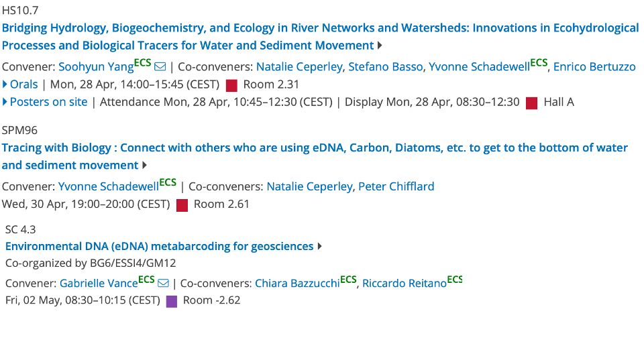Open Tracing with Biology session link
Viewport: 644px width, 362px height.
pyautogui.click(x=315, y=156)
